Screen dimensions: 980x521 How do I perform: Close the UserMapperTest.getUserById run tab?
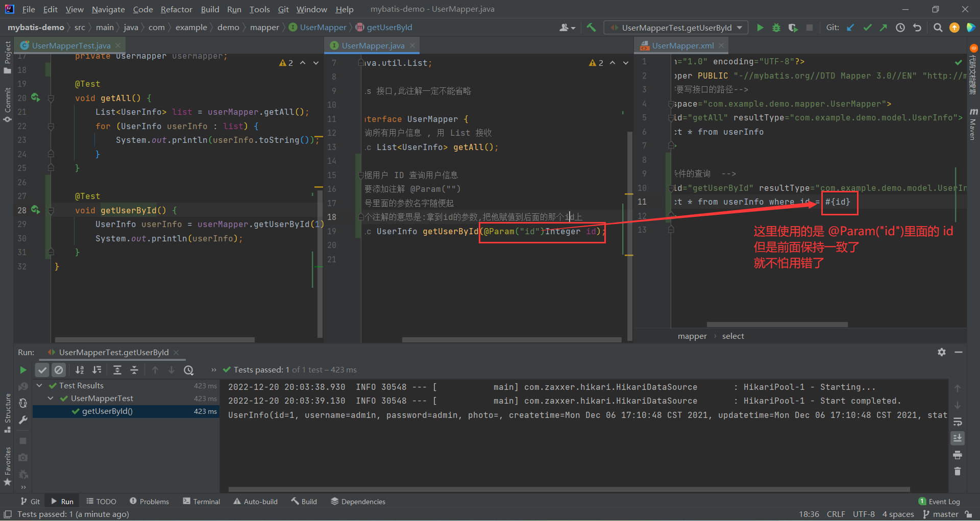(x=176, y=353)
